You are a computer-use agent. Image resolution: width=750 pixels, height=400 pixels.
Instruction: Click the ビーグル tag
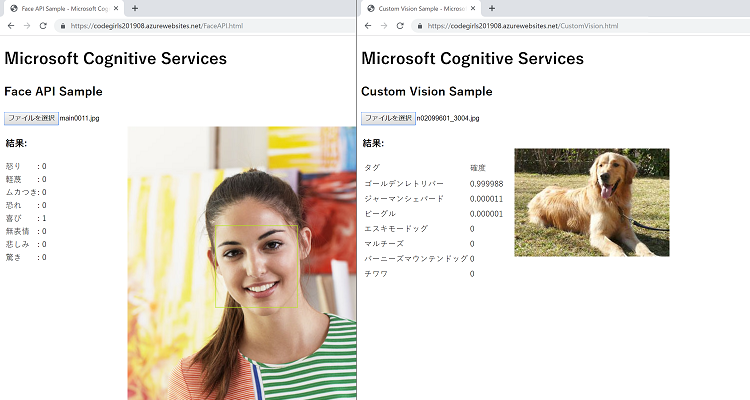380,213
